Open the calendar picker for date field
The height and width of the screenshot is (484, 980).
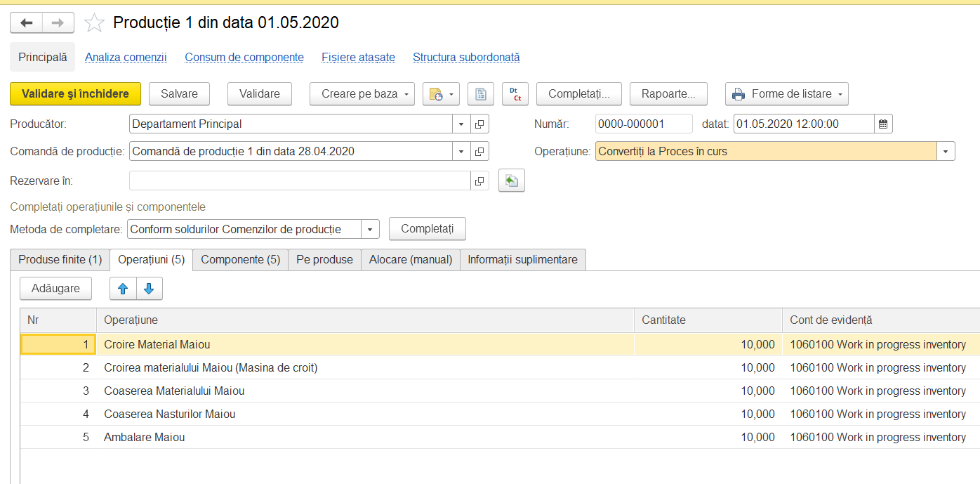pyautogui.click(x=884, y=124)
